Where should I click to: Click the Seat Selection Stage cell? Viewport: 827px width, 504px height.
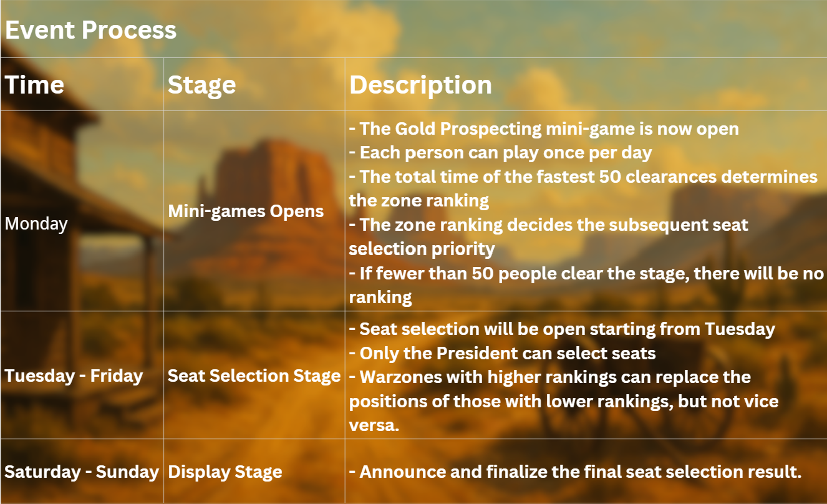[x=254, y=376]
